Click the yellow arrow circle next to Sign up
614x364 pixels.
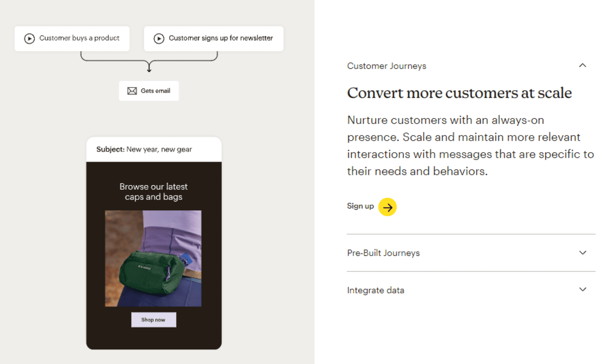point(387,207)
